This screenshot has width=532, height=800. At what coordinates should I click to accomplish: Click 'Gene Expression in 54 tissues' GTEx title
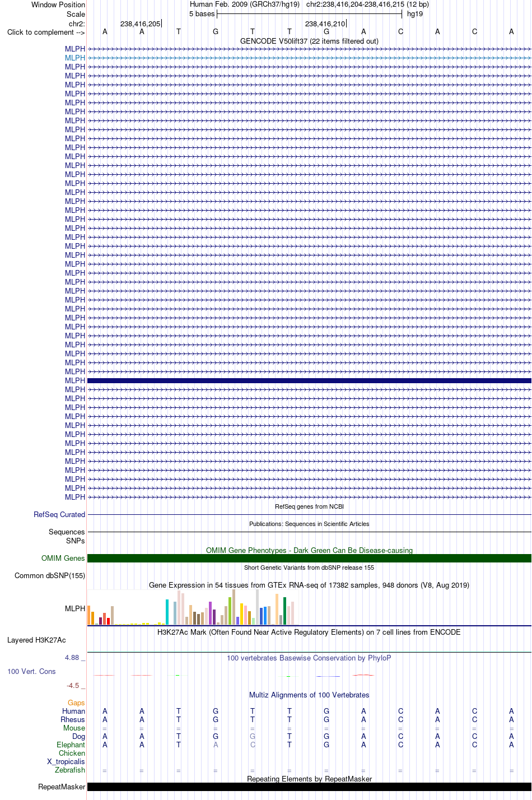[309, 585]
